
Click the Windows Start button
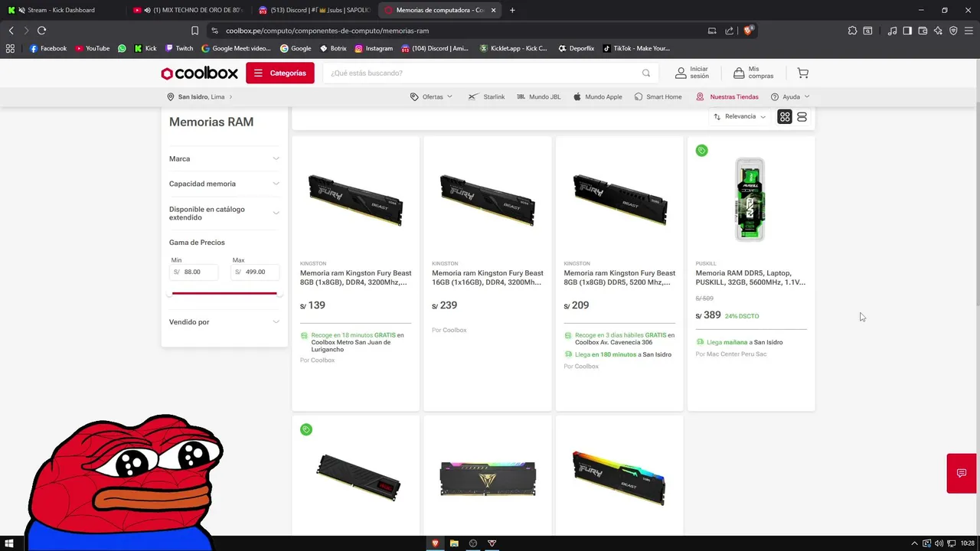(10, 543)
